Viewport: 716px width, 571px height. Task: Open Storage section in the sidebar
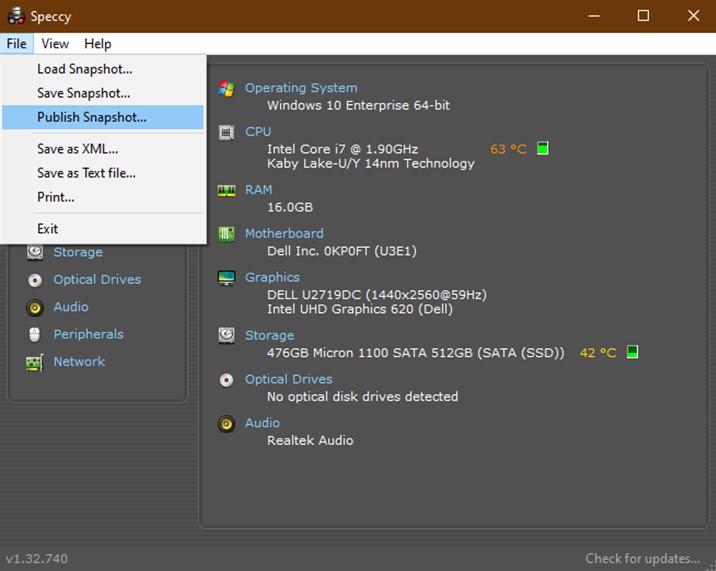tap(78, 252)
